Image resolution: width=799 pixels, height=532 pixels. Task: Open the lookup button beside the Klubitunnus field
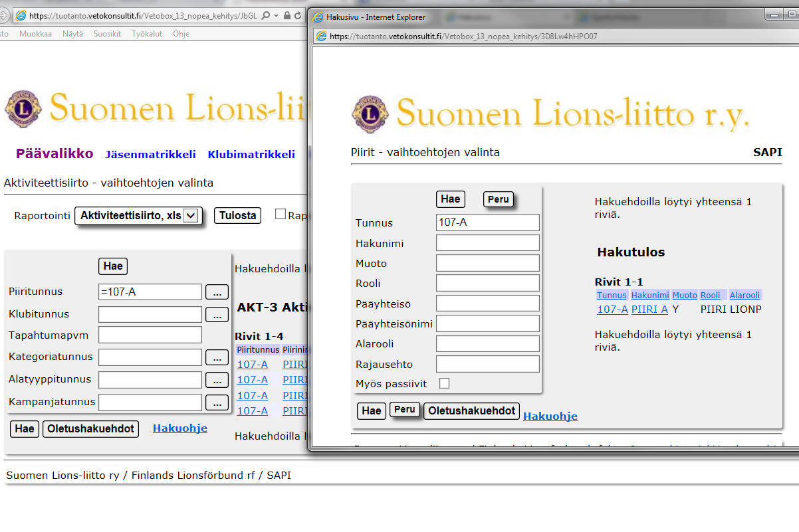pyautogui.click(x=217, y=314)
